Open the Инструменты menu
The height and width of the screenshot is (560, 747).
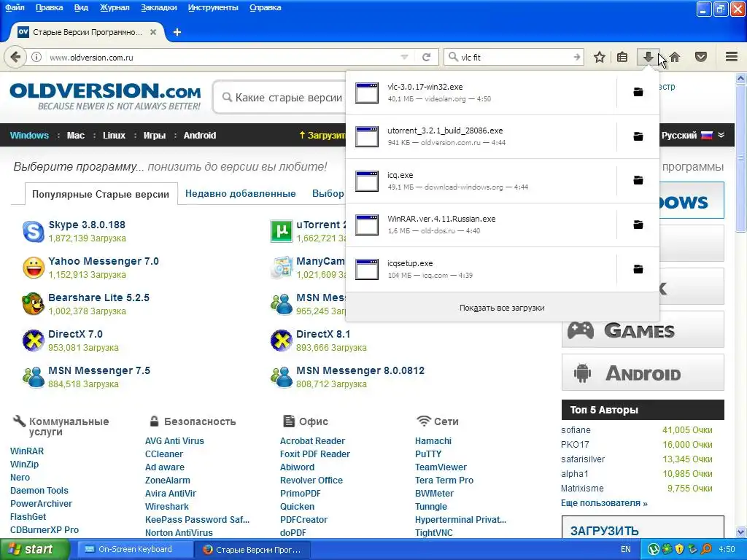213,7
